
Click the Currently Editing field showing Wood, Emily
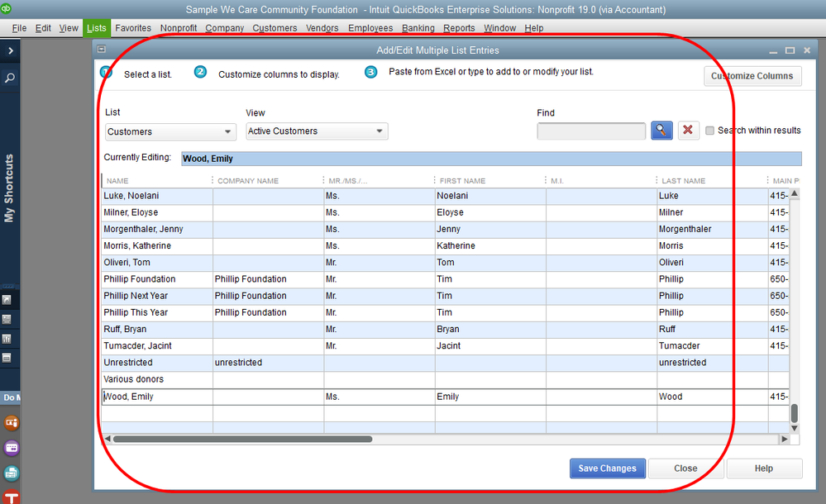[491, 159]
